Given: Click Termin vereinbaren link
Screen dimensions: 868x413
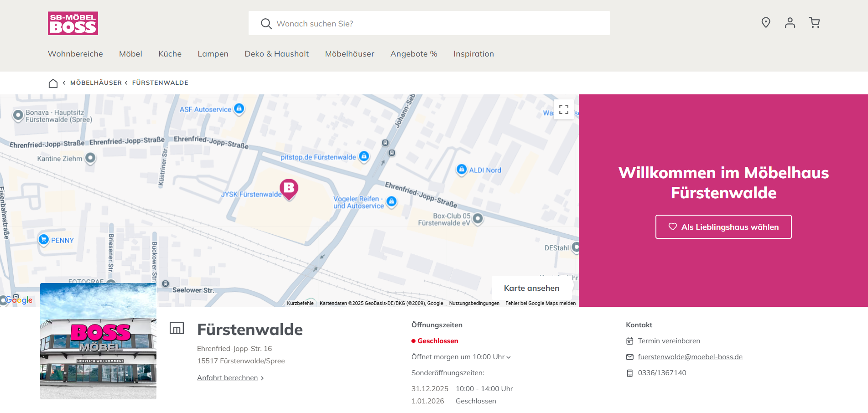Looking at the screenshot, I should pos(669,341).
